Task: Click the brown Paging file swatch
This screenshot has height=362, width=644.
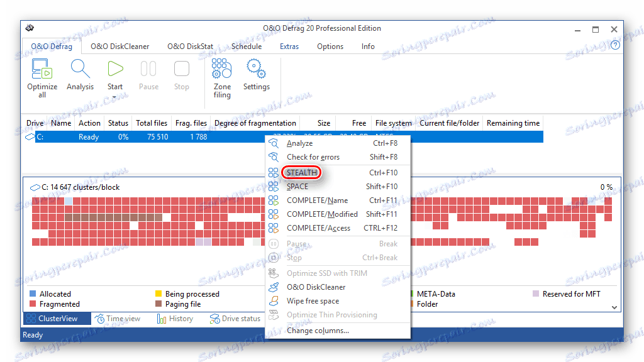Action: point(158,304)
